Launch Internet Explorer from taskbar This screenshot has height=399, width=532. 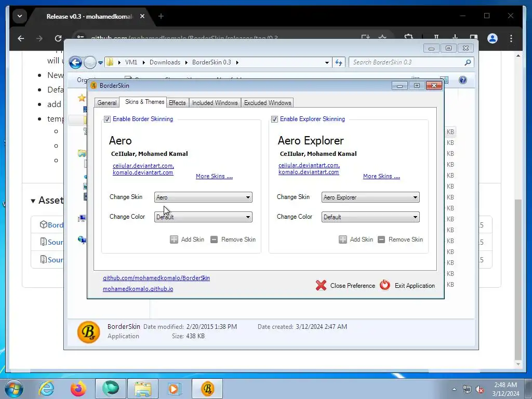[x=46, y=389]
